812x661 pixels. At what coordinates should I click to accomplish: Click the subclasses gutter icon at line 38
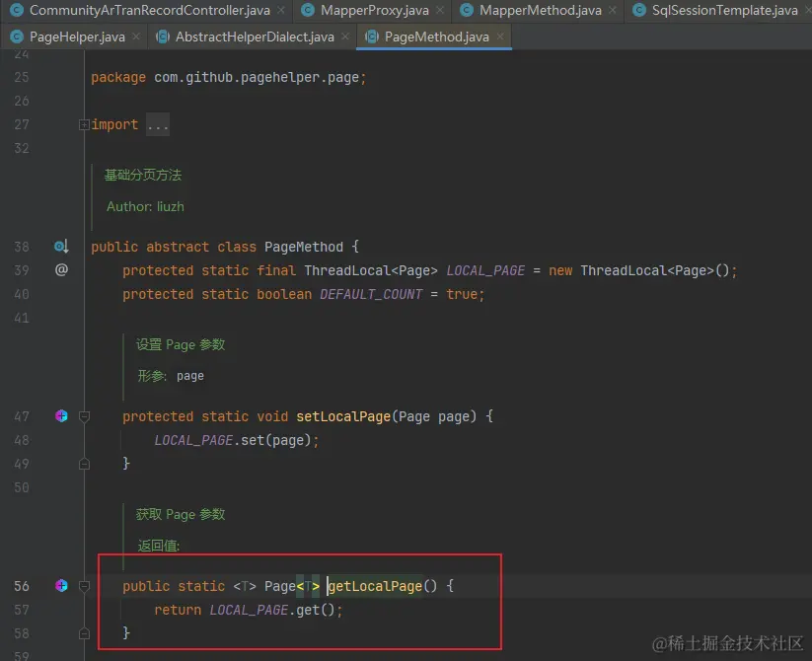click(61, 247)
